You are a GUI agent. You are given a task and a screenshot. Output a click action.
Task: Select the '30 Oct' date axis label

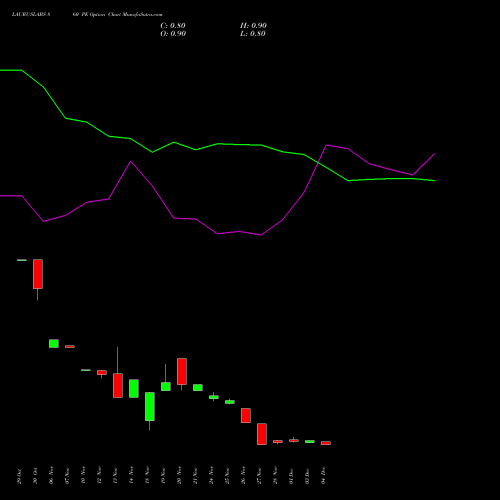[x=35, y=476]
